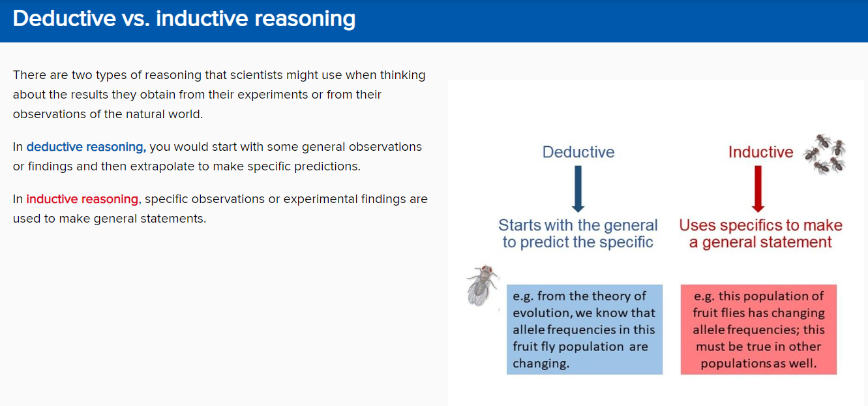Click the cluster of flies beside Inductive
Viewport: 868px width, 406px height.
pyautogui.click(x=825, y=154)
